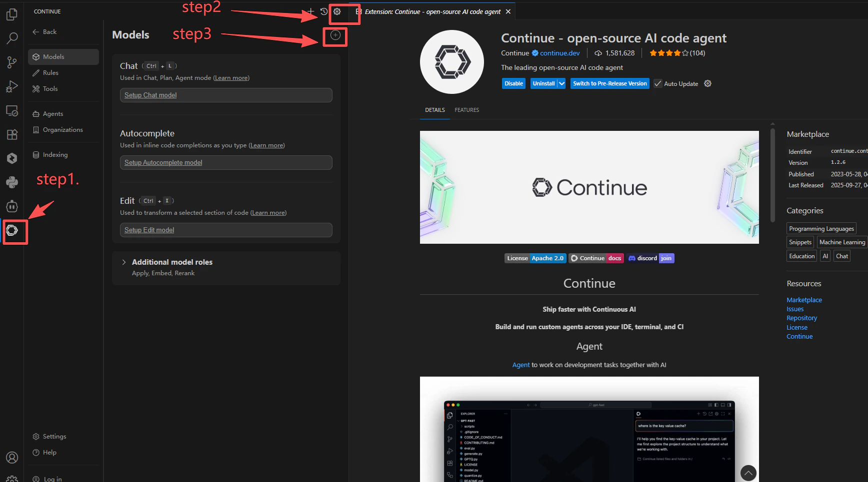Open the License Apache 2.0 badge
Viewport: 868px width, 482px height.
535,258
